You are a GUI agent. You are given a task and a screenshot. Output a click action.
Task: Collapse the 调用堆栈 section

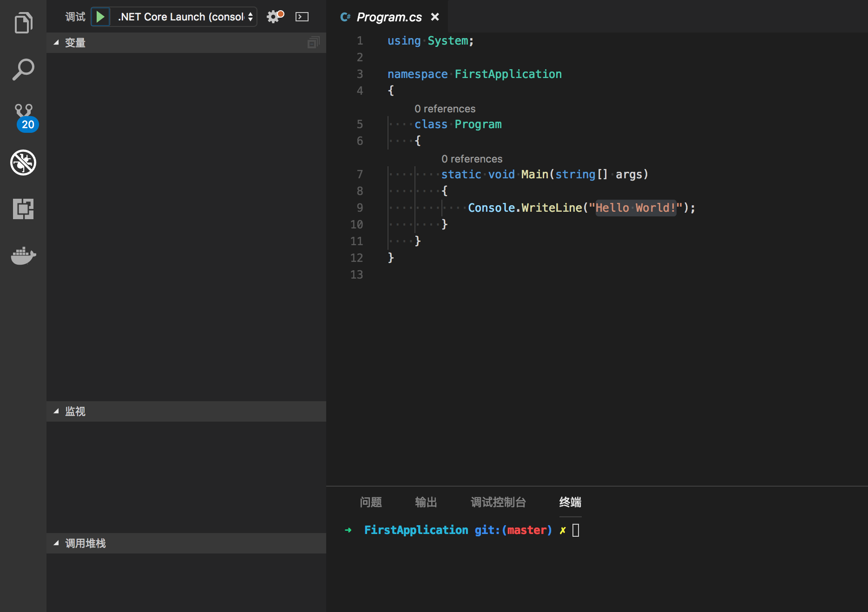186,543
